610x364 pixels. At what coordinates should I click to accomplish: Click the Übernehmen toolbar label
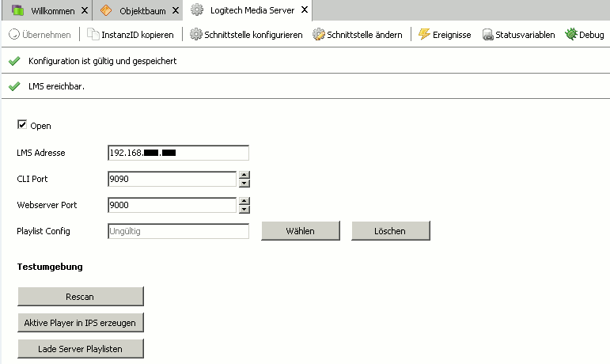pyautogui.click(x=47, y=35)
